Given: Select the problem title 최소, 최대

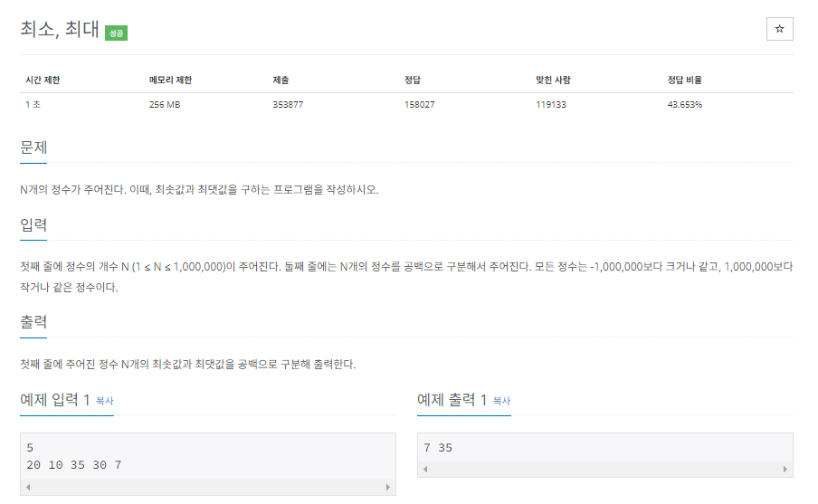Looking at the screenshot, I should (60, 29).
